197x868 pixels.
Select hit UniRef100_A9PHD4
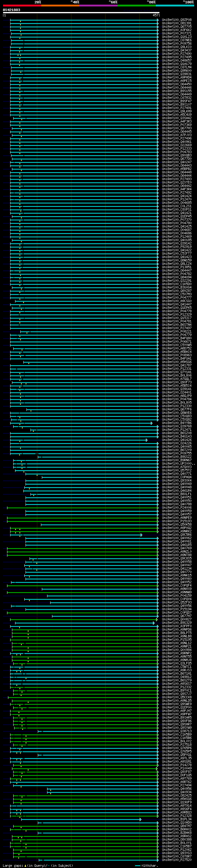tap(176, 78)
